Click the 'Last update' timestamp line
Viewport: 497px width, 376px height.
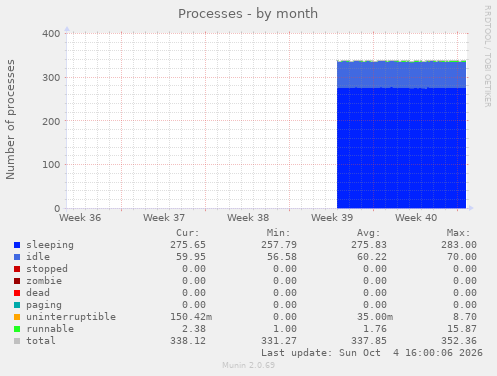pyautogui.click(x=372, y=353)
